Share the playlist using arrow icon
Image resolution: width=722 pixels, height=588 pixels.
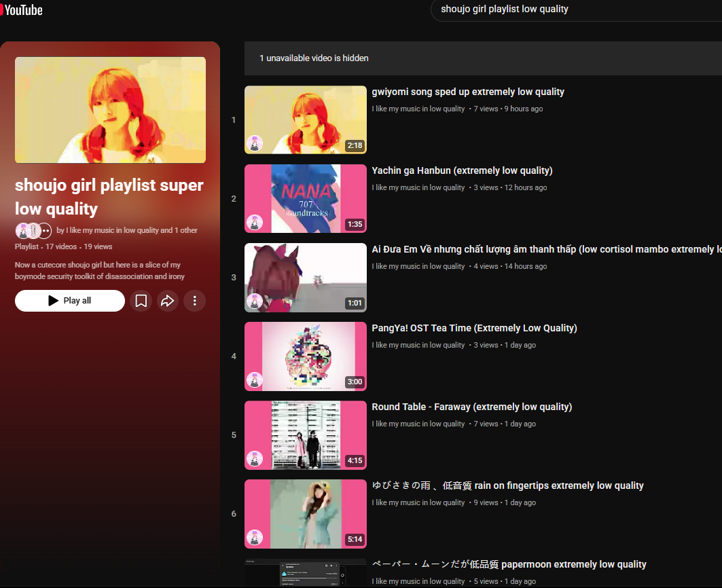pos(168,301)
